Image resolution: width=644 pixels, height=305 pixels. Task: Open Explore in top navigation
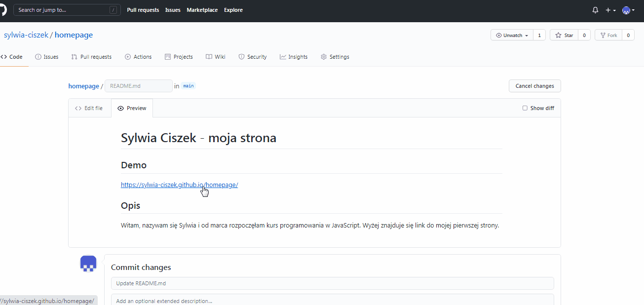(x=233, y=10)
